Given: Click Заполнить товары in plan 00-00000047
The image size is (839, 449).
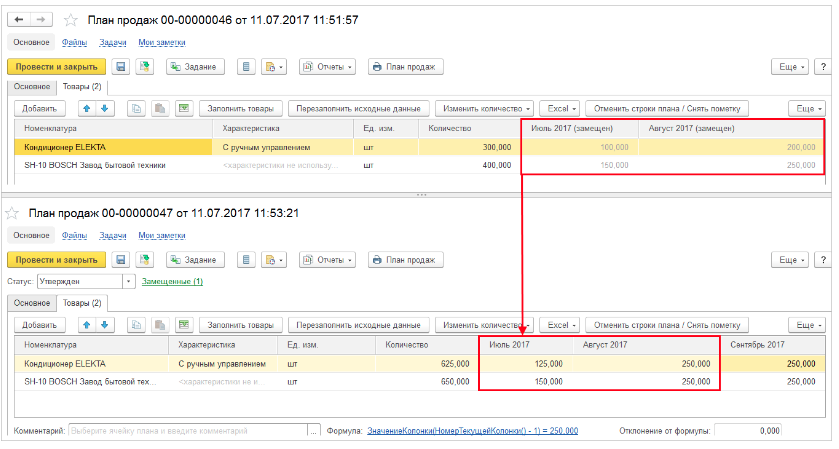Looking at the screenshot, I should pyautogui.click(x=240, y=325).
